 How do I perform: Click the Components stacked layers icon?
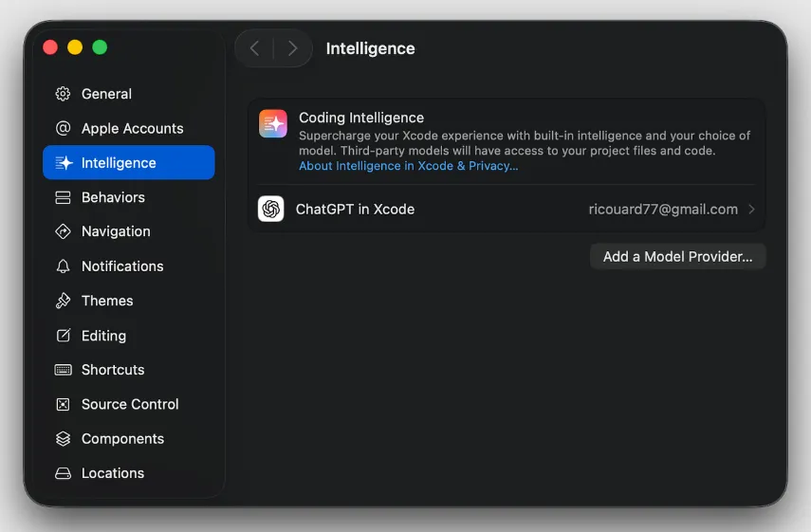[64, 438]
